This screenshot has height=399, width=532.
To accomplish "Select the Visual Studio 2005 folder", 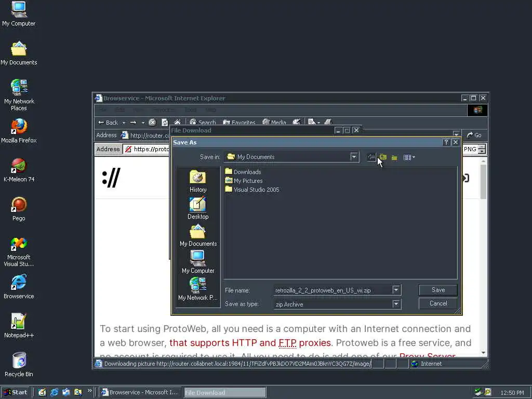I will click(x=252, y=189).
